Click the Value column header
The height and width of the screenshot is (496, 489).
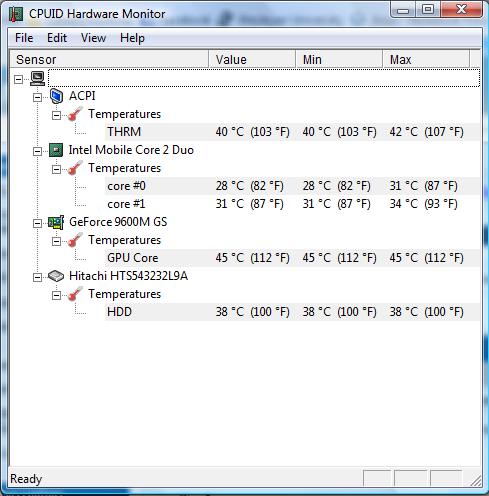(252, 59)
